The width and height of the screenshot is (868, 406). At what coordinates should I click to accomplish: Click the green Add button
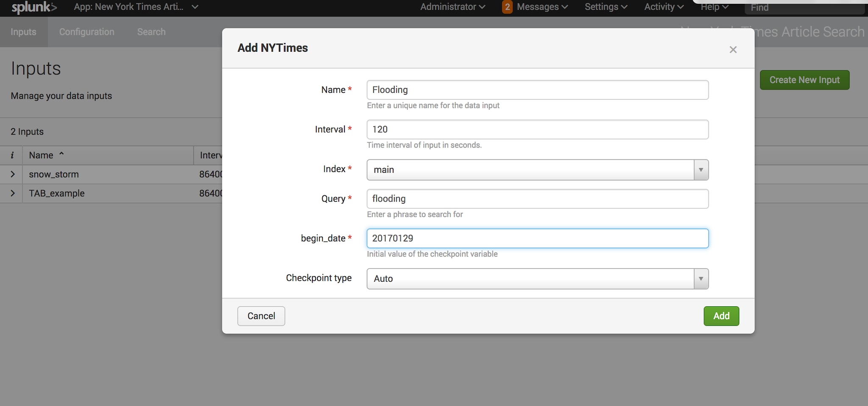[721, 316]
